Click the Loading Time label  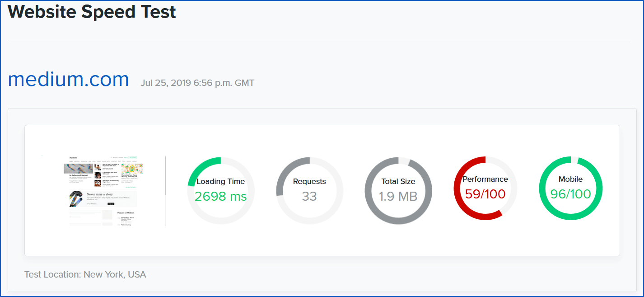pyautogui.click(x=221, y=182)
